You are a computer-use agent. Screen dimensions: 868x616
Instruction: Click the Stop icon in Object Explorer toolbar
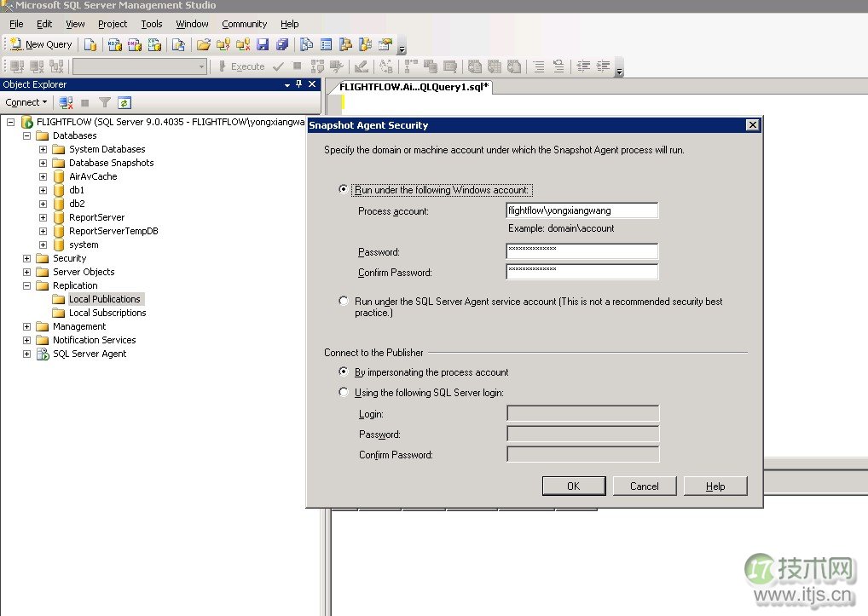click(84, 102)
